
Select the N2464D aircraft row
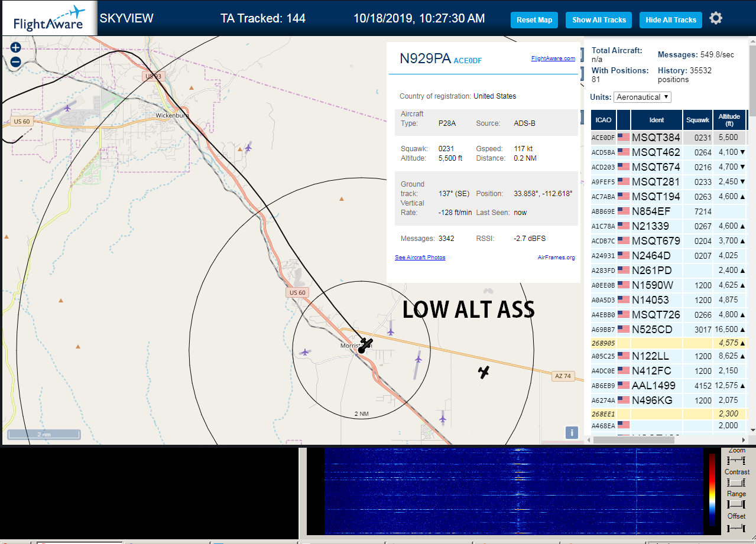click(669, 256)
